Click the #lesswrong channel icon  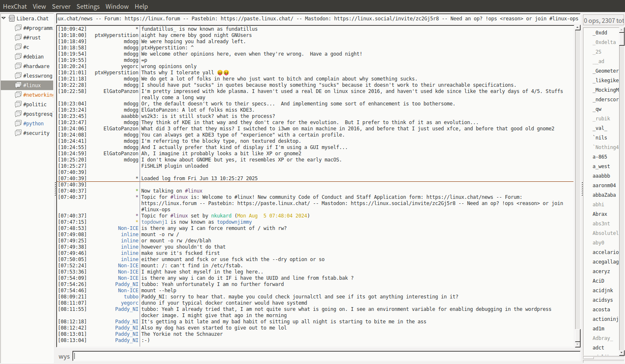pos(18,76)
